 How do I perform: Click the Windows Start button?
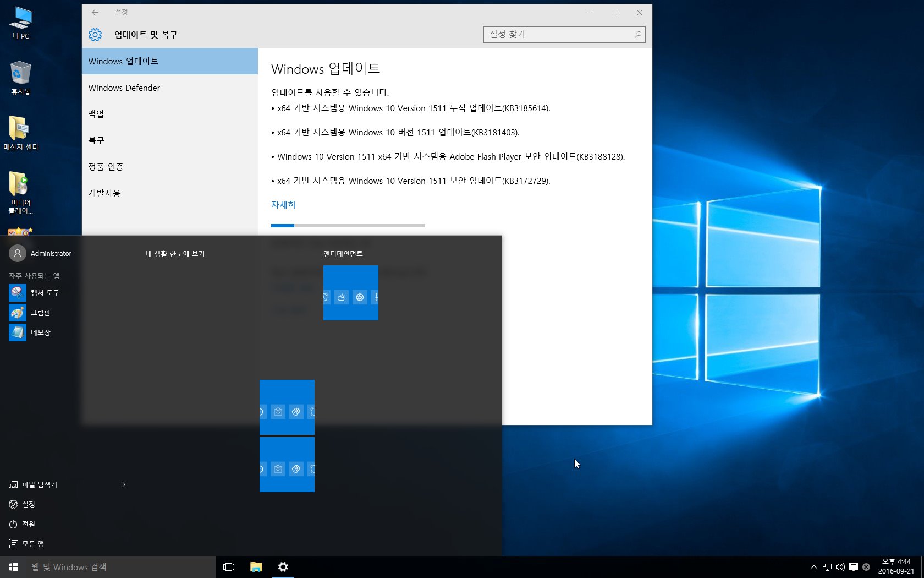click(x=13, y=567)
